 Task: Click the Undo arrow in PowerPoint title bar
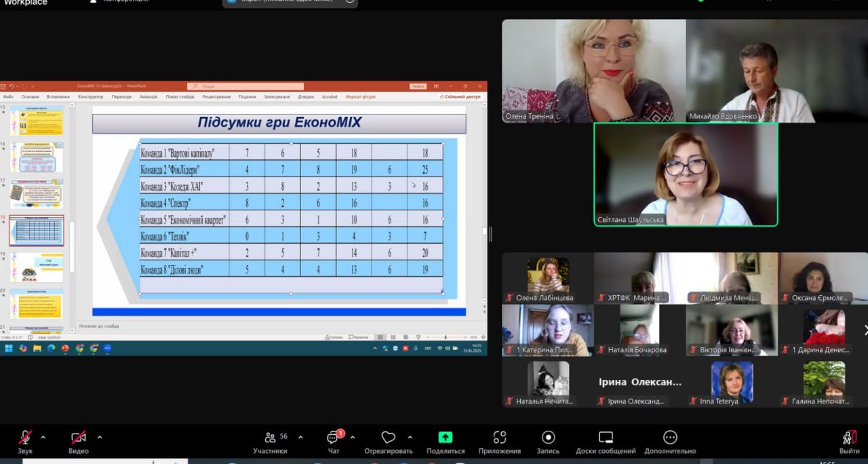click(13, 86)
